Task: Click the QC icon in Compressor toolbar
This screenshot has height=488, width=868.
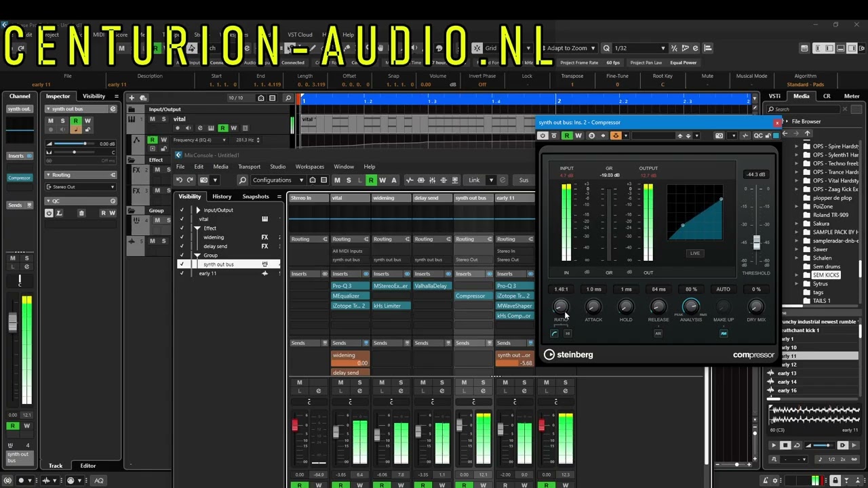Action: click(x=757, y=136)
